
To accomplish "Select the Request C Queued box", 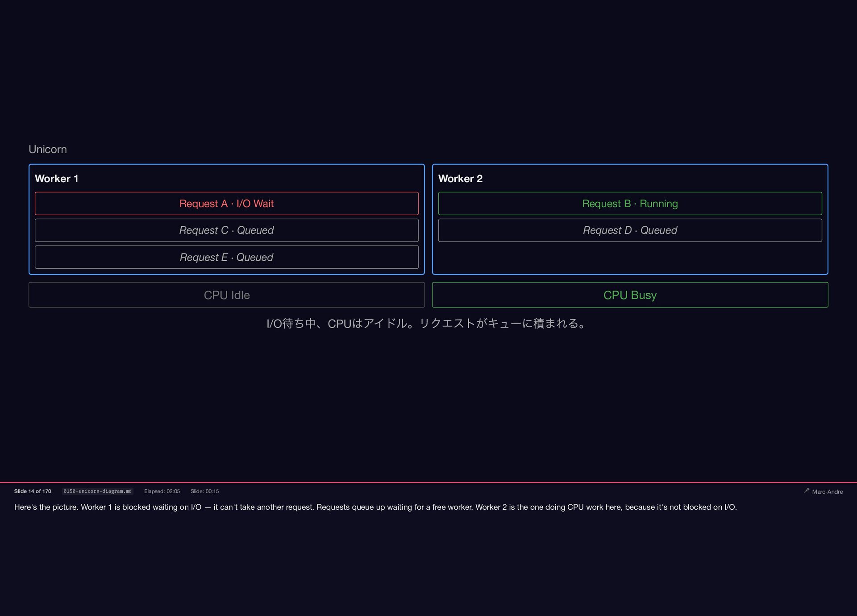I will (x=226, y=230).
